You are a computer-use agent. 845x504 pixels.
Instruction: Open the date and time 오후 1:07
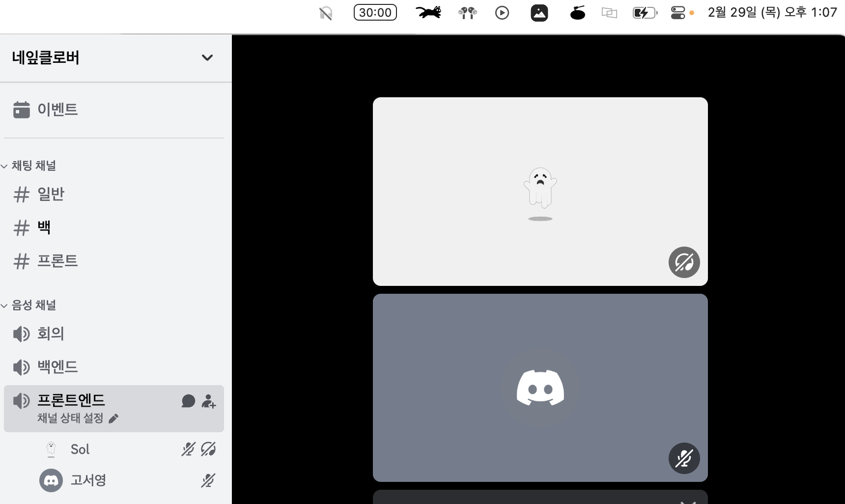pos(772,12)
